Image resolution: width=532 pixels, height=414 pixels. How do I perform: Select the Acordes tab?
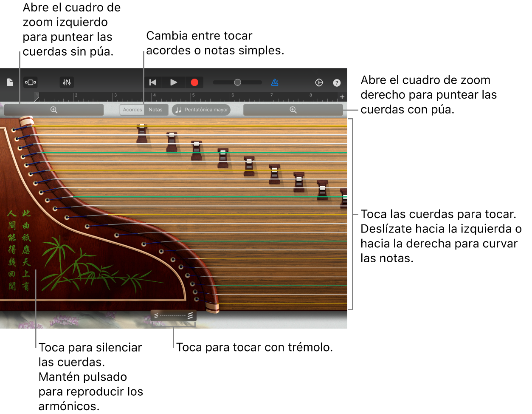[132, 110]
